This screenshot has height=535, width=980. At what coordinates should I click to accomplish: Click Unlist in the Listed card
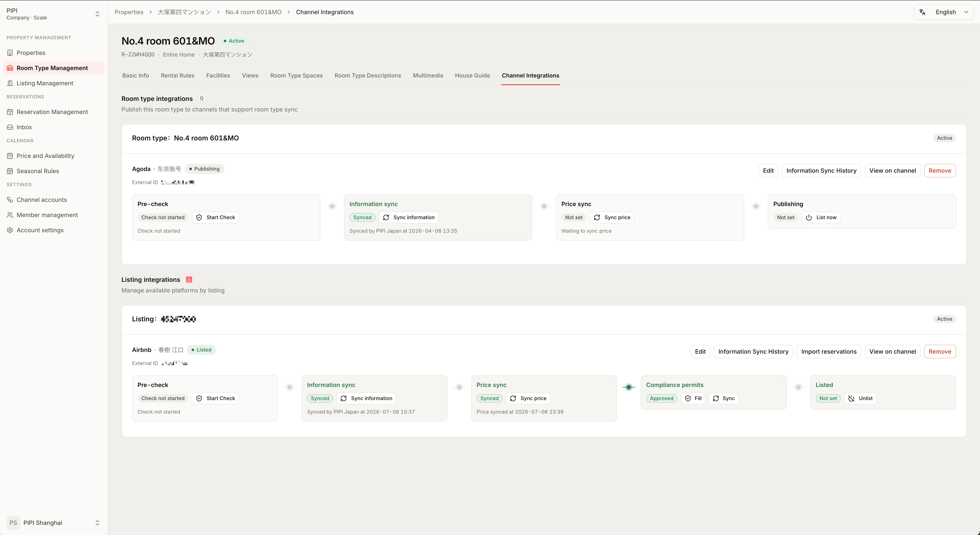point(860,398)
